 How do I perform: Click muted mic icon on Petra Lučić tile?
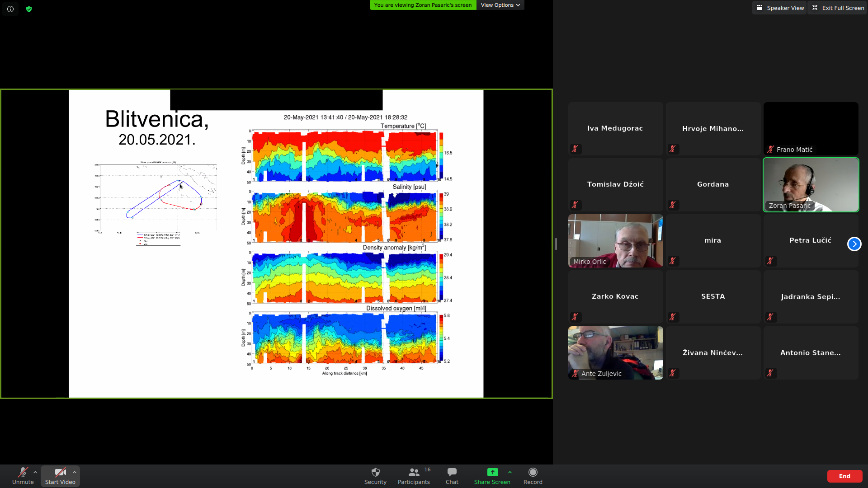pos(770,261)
